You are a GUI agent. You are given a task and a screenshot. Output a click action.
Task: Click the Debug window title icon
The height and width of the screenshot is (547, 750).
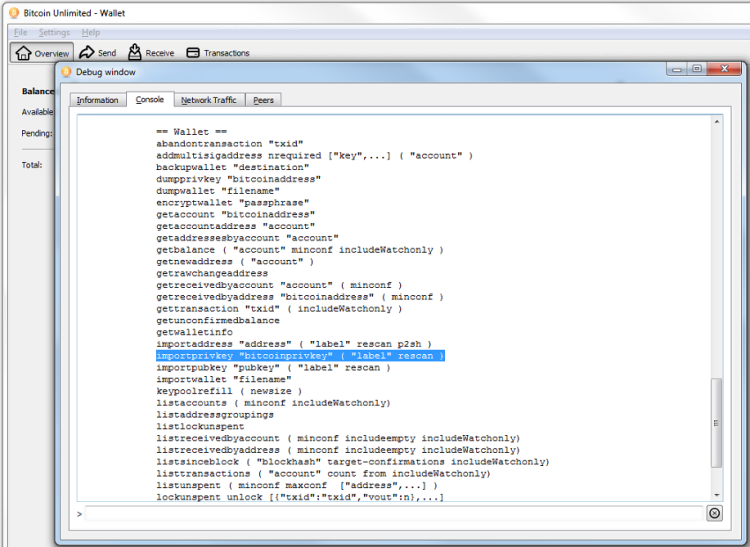click(x=67, y=72)
